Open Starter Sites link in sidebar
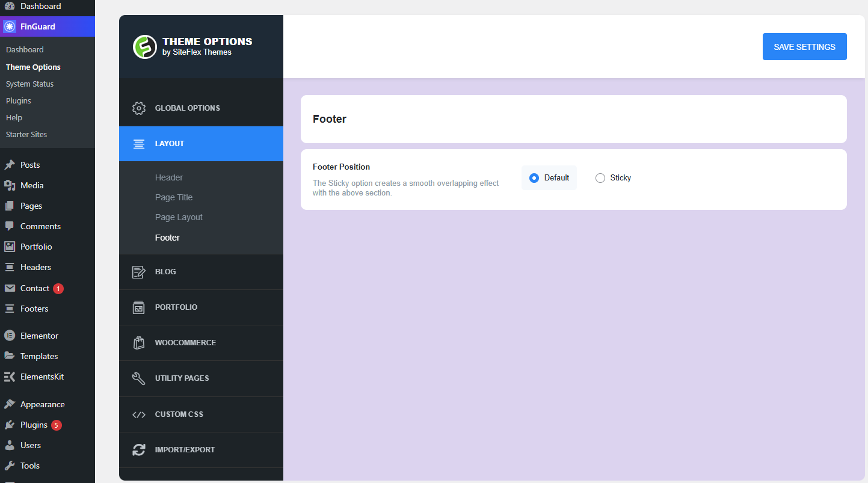This screenshot has height=483, width=868. [x=26, y=135]
